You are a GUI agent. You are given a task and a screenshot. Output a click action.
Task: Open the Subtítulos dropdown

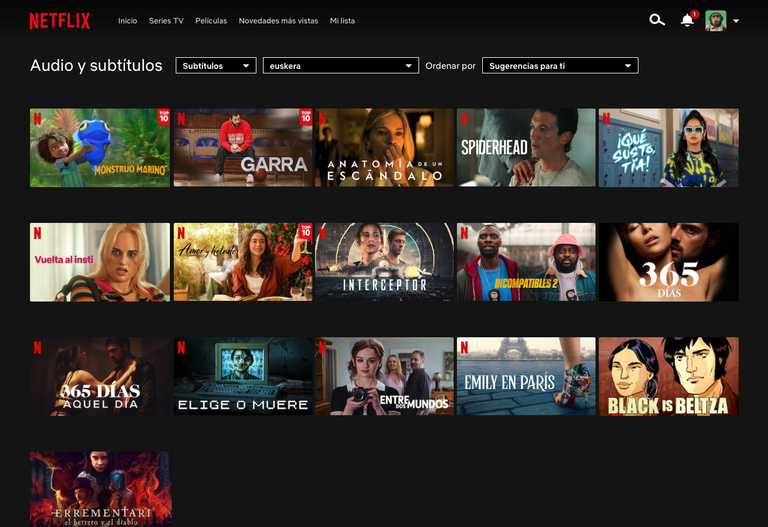tap(216, 66)
